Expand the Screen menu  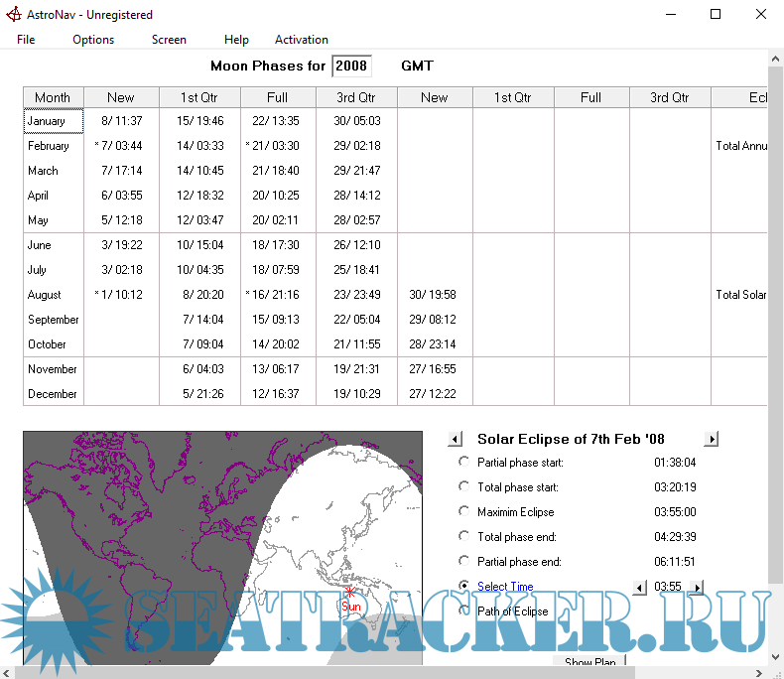(x=169, y=40)
